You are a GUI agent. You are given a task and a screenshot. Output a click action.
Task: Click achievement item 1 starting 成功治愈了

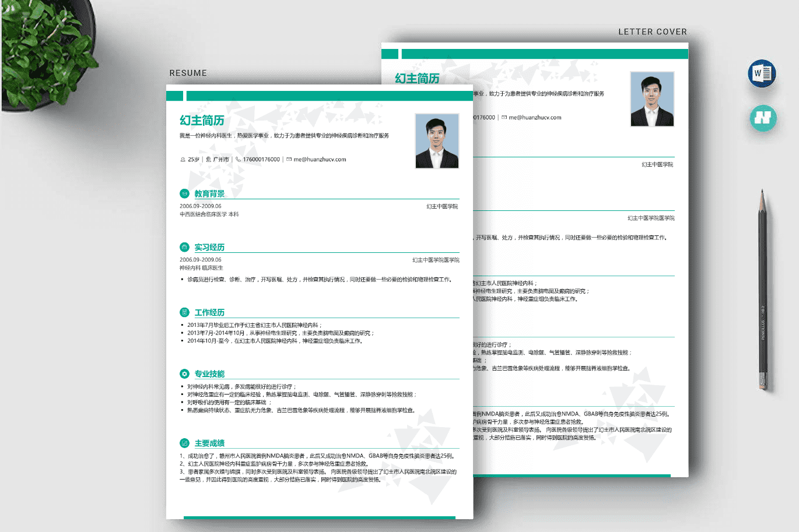click(x=318, y=456)
